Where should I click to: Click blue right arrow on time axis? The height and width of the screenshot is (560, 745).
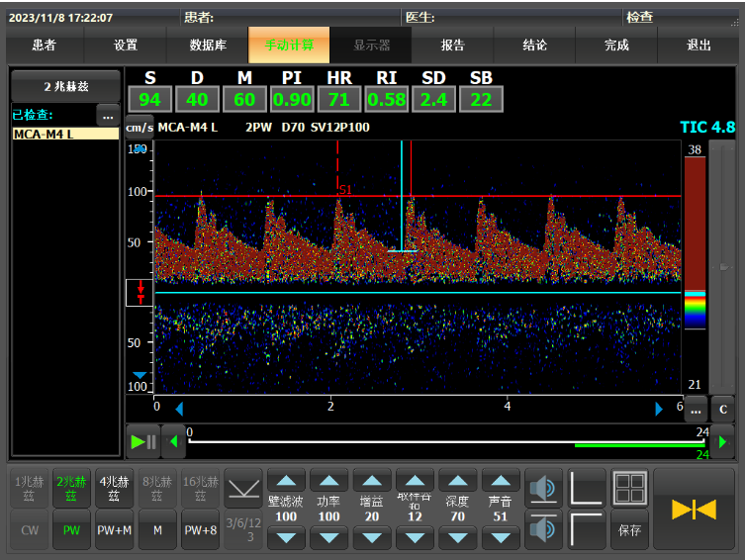[659, 409]
